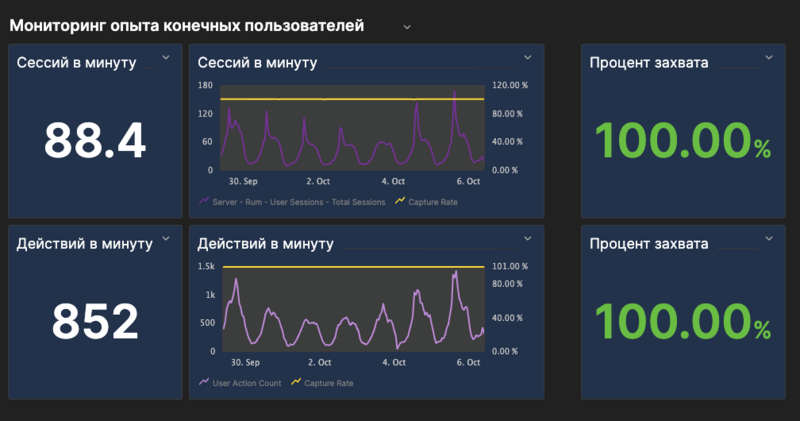Open the upper Процент захвата tile menu chevron
800x421 pixels.
coord(768,59)
